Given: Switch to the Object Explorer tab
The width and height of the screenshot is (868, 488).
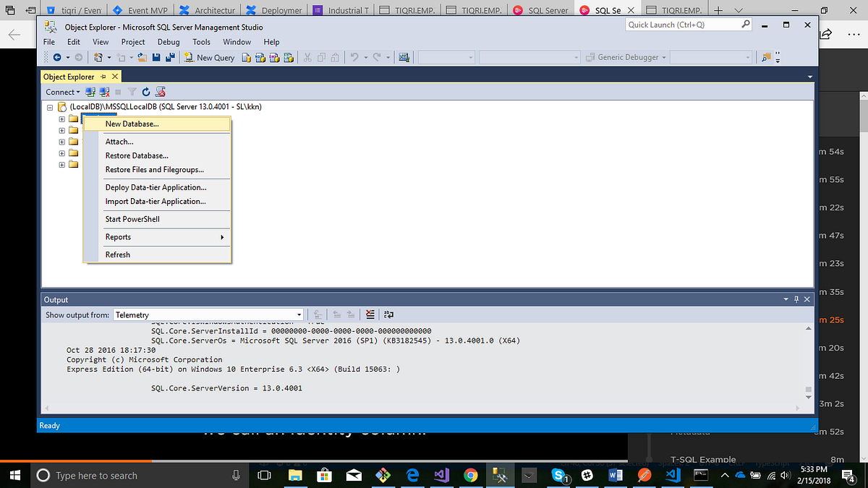Looking at the screenshot, I should click(69, 77).
